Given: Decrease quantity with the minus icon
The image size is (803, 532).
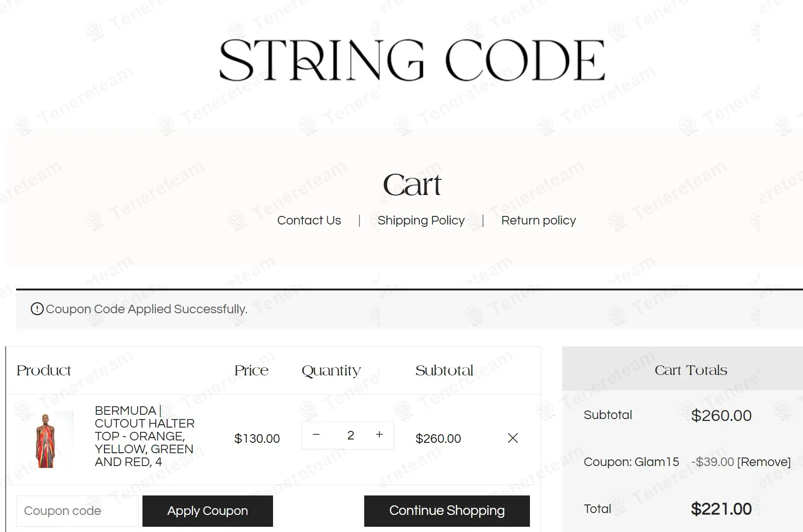Looking at the screenshot, I should tap(316, 435).
